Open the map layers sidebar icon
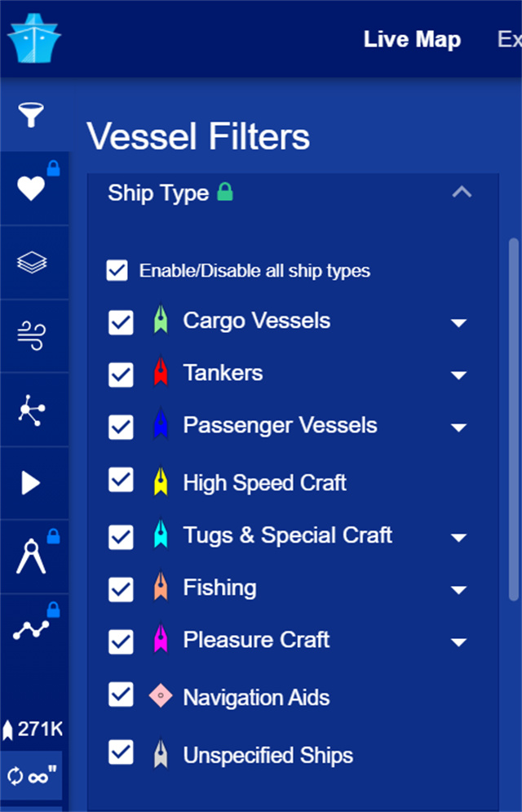 point(32,263)
